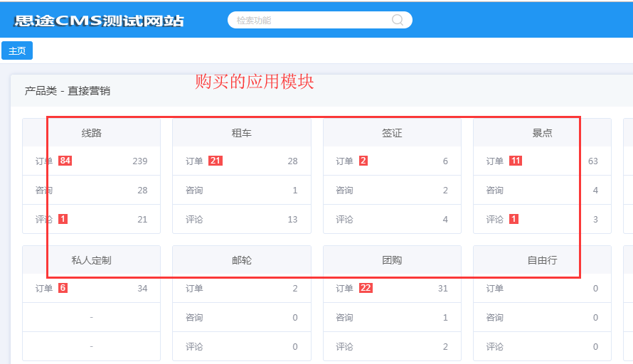Open the 团购 module header
Image resolution: width=633 pixels, height=364 pixels.
pos(392,260)
